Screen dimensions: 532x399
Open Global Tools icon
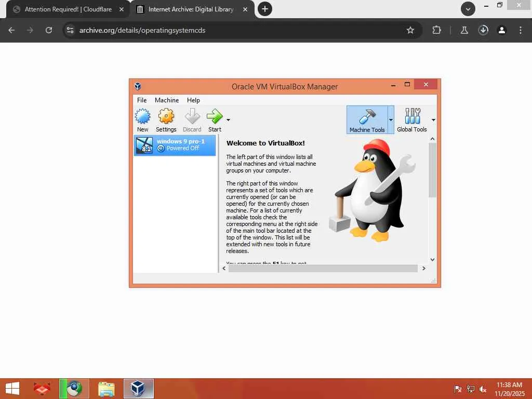click(412, 116)
